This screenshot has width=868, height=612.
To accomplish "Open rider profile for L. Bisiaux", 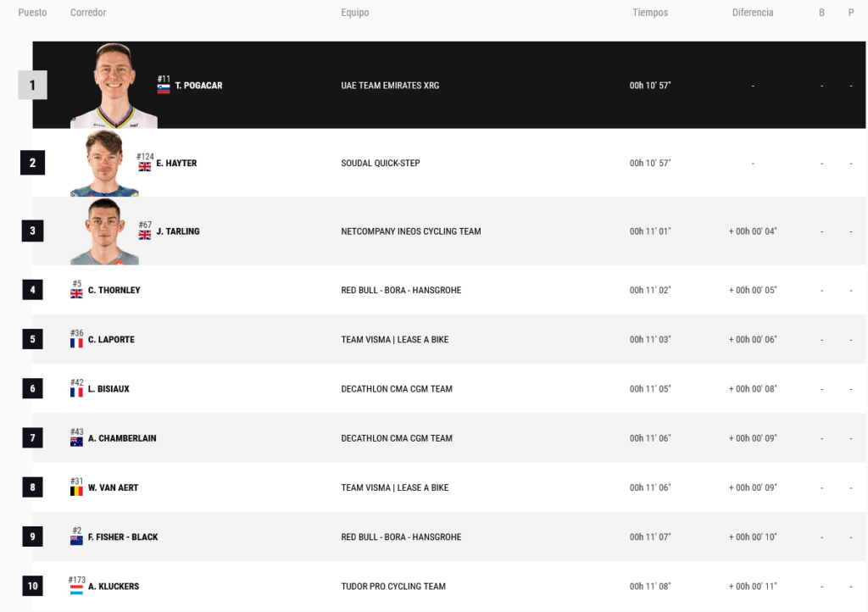I will 108,389.
